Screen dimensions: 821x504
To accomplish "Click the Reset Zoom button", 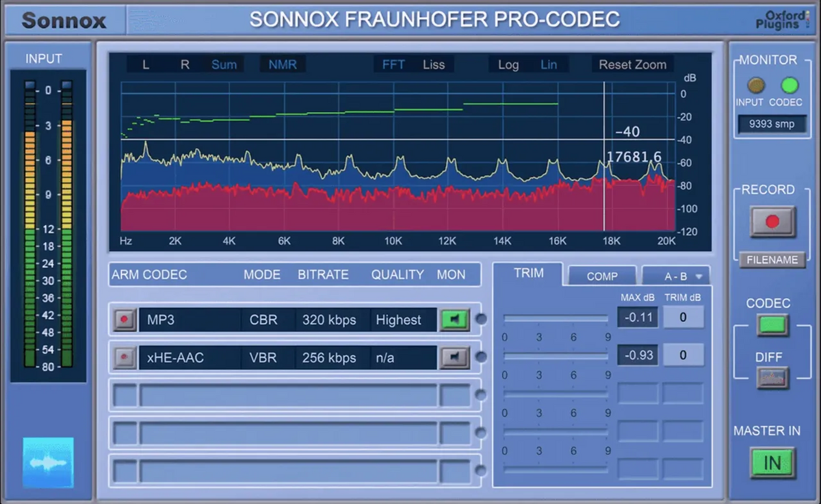I will click(631, 64).
